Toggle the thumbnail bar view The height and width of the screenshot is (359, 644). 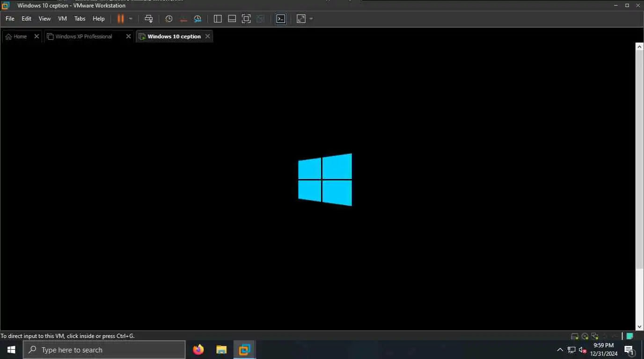(232, 19)
